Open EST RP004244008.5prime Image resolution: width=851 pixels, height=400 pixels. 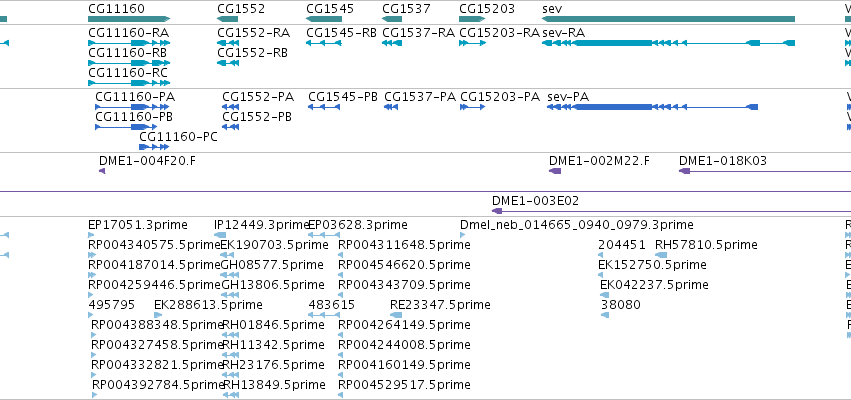tap(340, 355)
